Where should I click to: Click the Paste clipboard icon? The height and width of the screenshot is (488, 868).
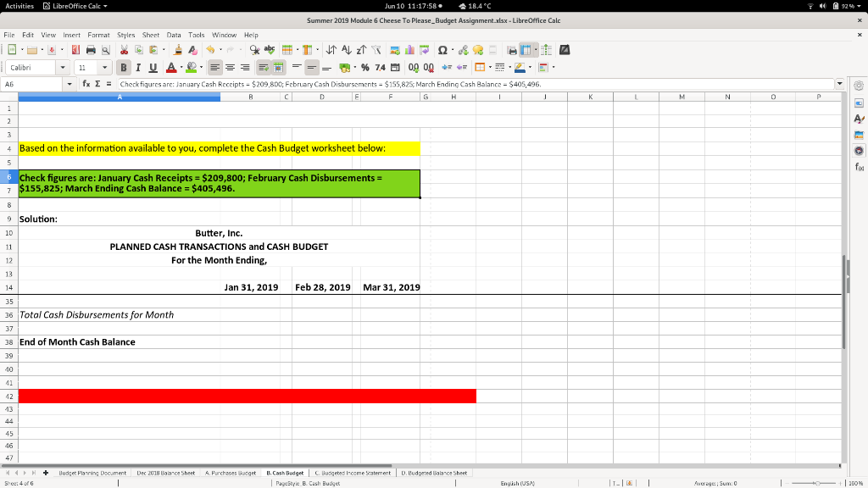[x=153, y=50]
